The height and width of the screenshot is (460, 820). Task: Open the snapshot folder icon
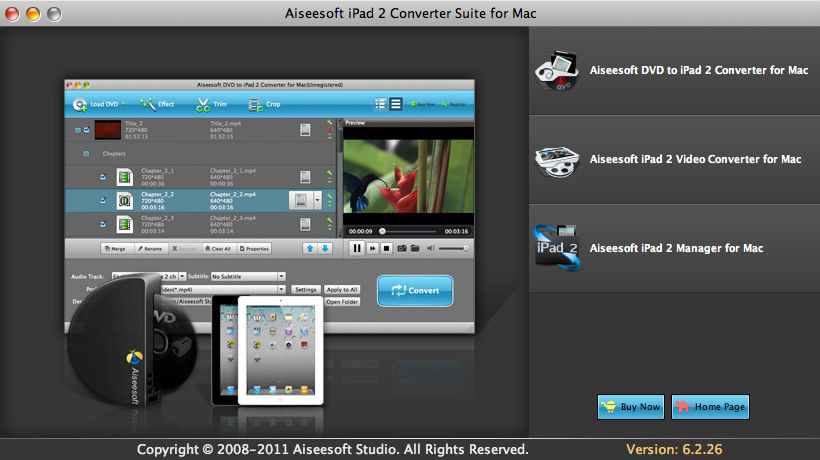pos(415,248)
